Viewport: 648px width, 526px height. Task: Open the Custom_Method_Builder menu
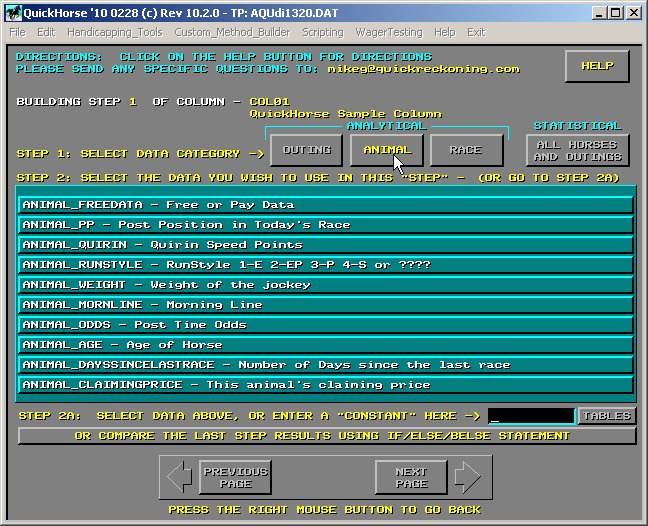point(234,32)
